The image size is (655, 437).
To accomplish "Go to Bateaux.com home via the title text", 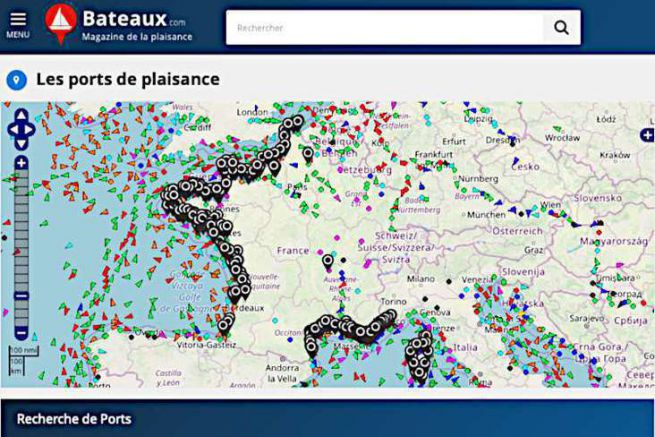I will [x=134, y=19].
